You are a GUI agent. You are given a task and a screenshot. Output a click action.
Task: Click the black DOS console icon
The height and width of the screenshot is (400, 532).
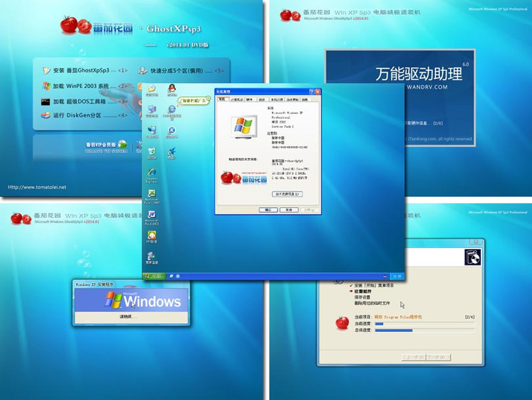point(45,102)
